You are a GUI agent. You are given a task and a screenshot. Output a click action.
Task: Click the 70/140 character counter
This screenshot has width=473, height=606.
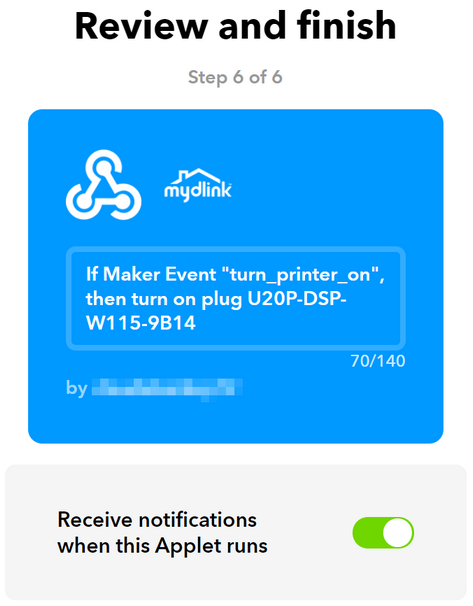point(378,361)
